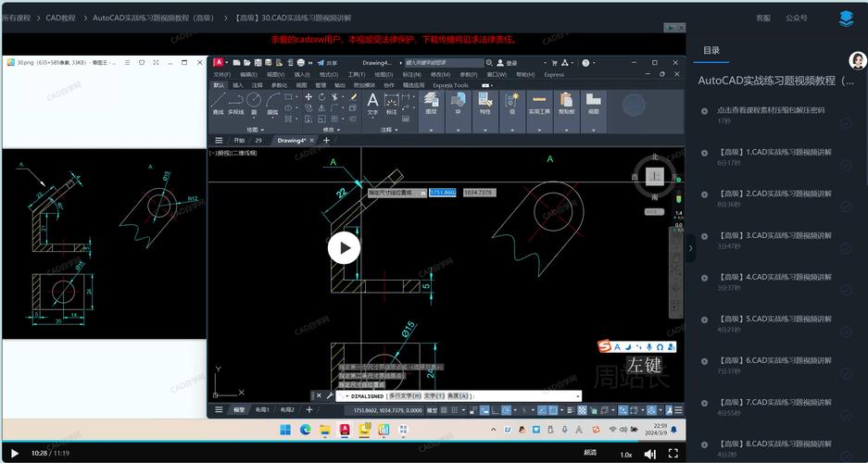Toggle video fullscreen mode
868x463 pixels.
(674, 454)
